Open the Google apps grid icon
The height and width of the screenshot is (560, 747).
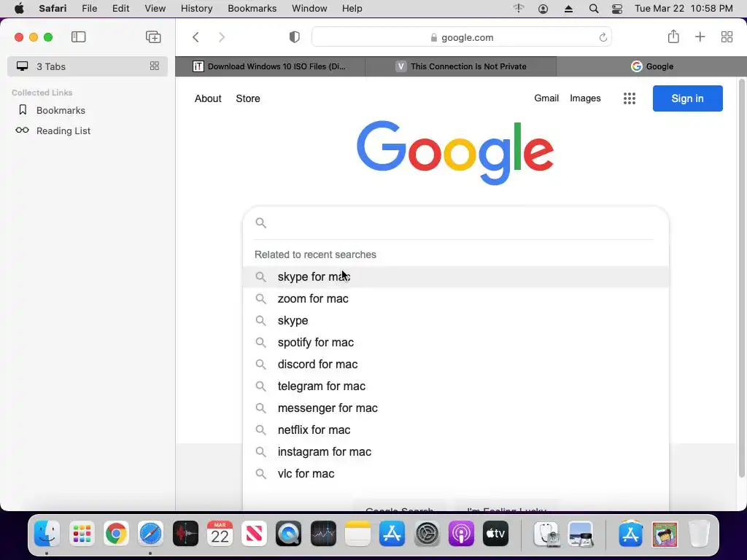click(630, 98)
